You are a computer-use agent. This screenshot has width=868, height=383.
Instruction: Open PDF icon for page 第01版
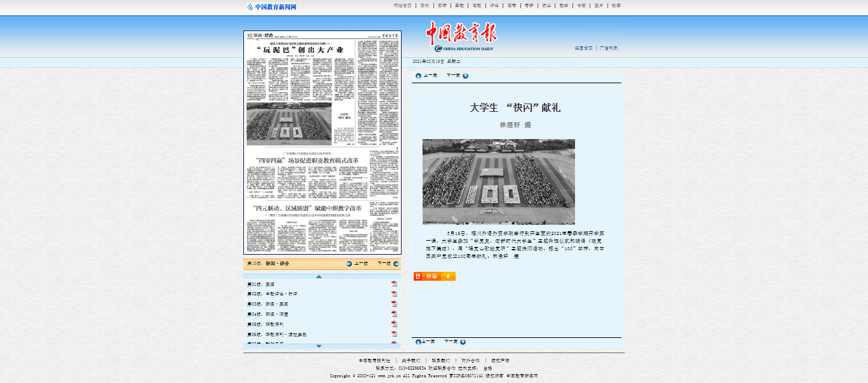click(x=394, y=284)
